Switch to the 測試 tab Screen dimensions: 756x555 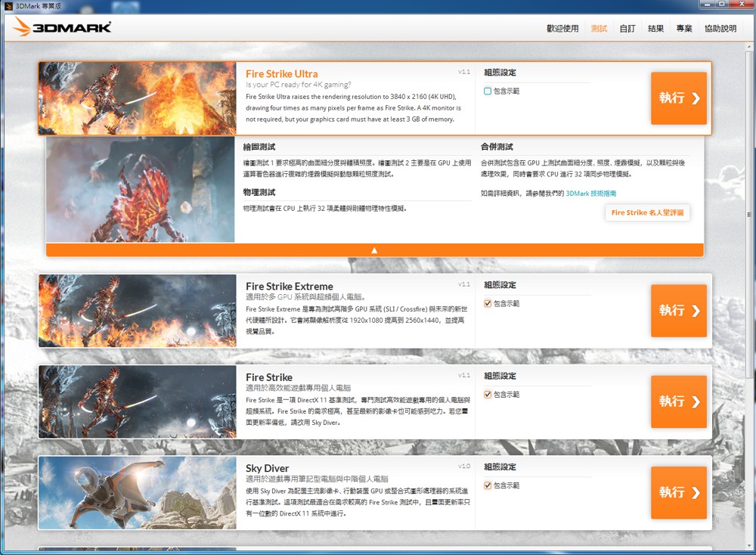click(599, 29)
